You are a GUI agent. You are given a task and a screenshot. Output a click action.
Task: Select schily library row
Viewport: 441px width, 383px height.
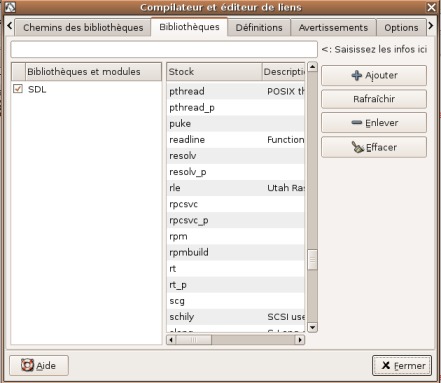[236, 317]
